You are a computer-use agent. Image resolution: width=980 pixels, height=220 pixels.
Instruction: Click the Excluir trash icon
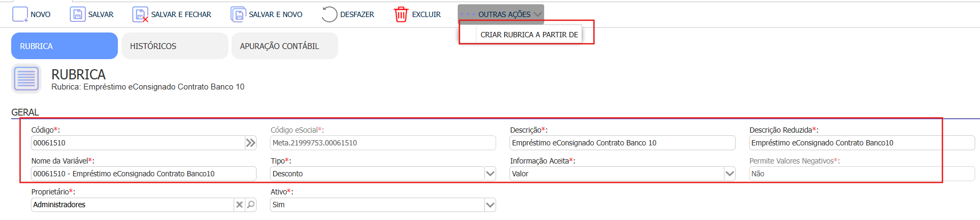coord(401,14)
